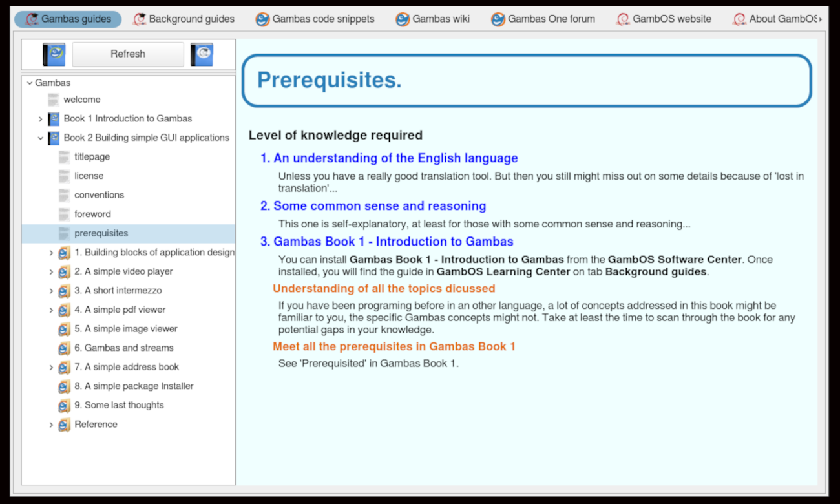The image size is (840, 504).
Task: Expand chapter 7 A simple address book
Action: tap(51, 367)
